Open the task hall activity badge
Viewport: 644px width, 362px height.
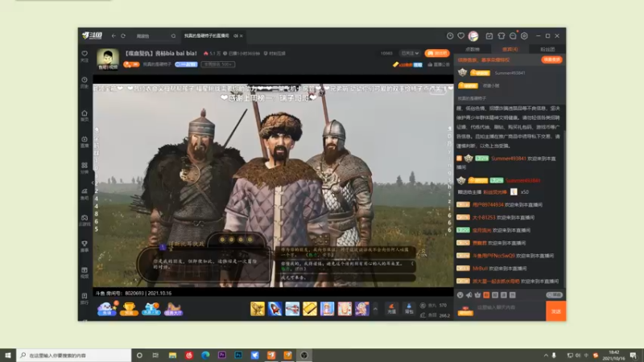[173, 309]
